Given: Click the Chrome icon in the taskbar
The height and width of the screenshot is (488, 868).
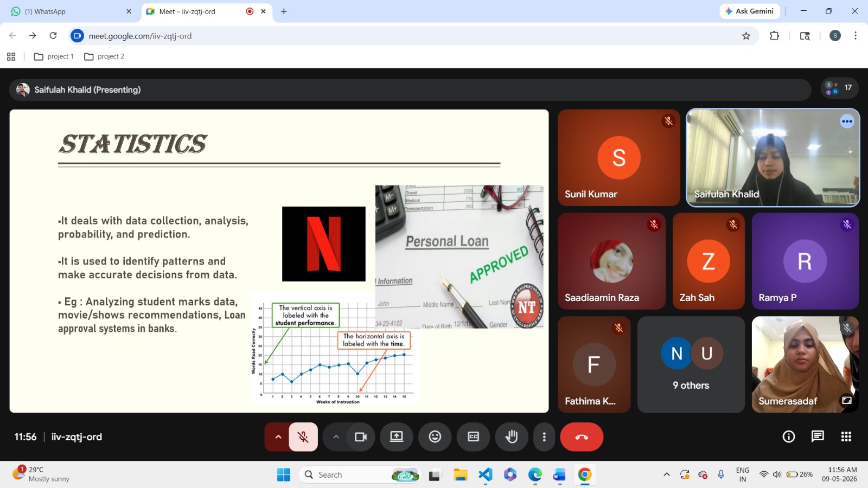Looking at the screenshot, I should 584,475.
